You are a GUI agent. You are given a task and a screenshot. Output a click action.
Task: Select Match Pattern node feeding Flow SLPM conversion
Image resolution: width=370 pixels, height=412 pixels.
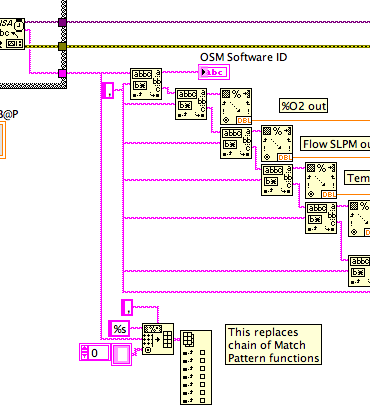pyautogui.click(x=236, y=143)
